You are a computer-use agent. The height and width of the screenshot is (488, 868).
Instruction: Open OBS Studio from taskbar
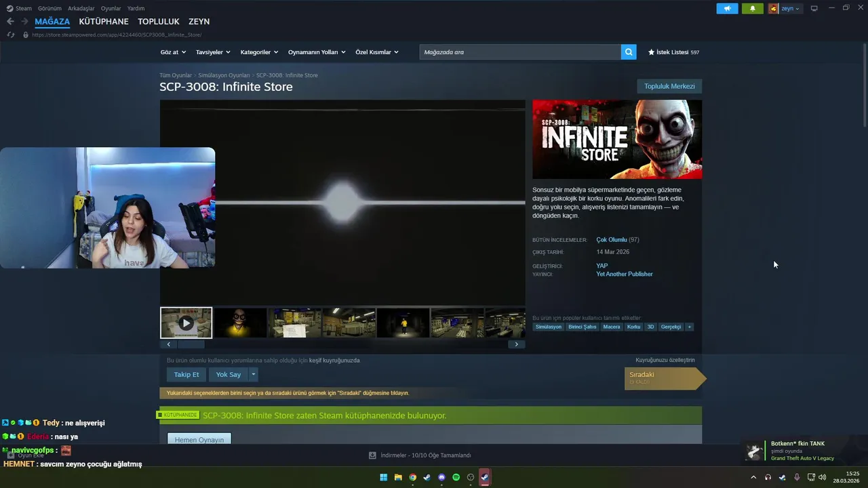pos(471,477)
